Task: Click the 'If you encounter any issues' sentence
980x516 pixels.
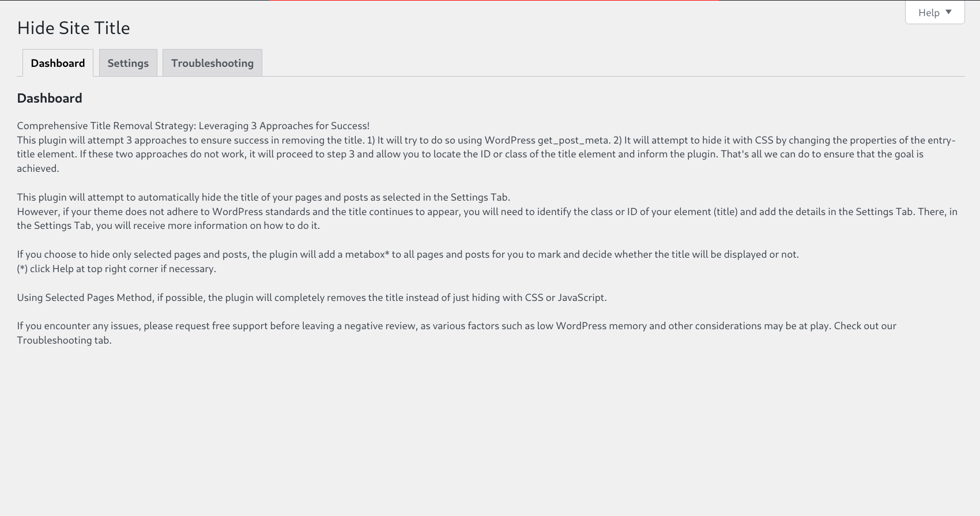Action: click(x=457, y=333)
